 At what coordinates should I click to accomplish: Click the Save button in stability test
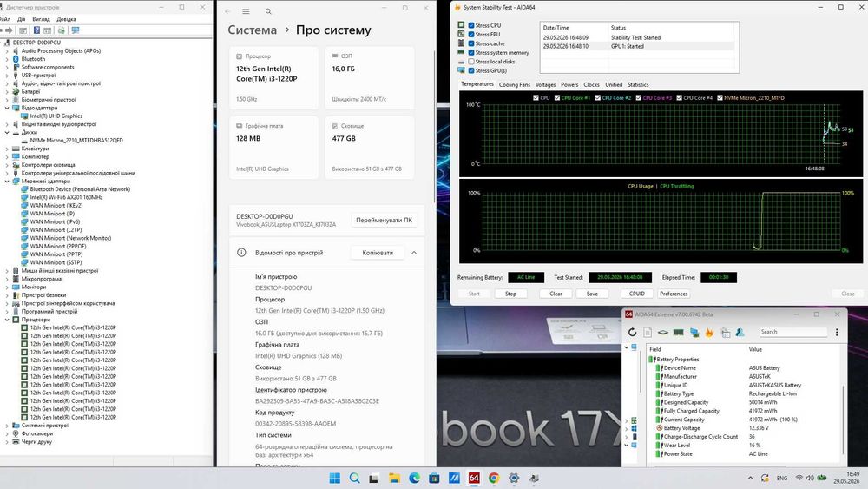click(x=592, y=294)
